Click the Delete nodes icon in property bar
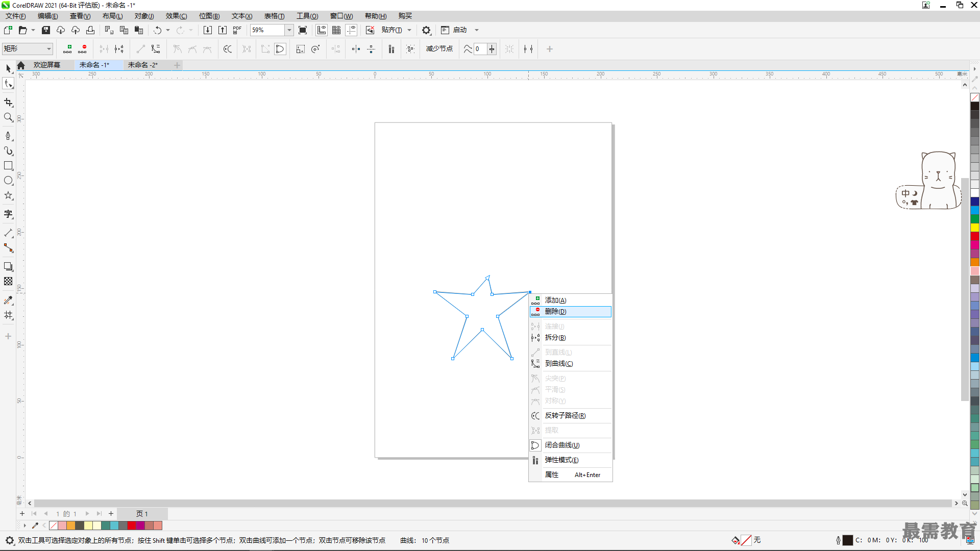This screenshot has height=551, width=980. coord(82,49)
